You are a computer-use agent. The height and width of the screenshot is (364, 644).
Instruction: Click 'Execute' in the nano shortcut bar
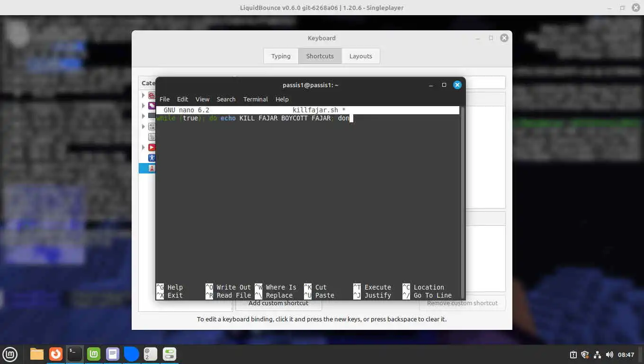pos(377,287)
